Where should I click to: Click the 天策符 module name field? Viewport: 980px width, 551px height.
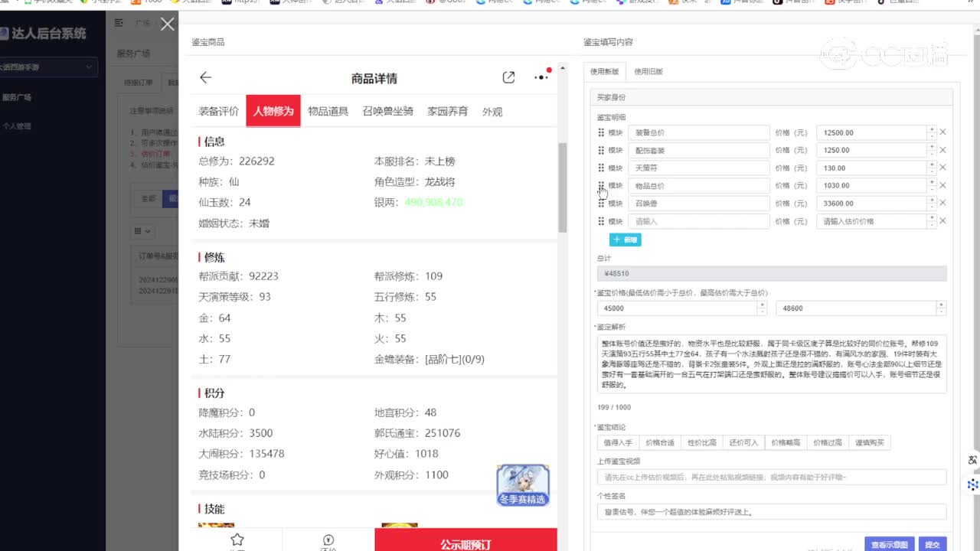pos(698,168)
